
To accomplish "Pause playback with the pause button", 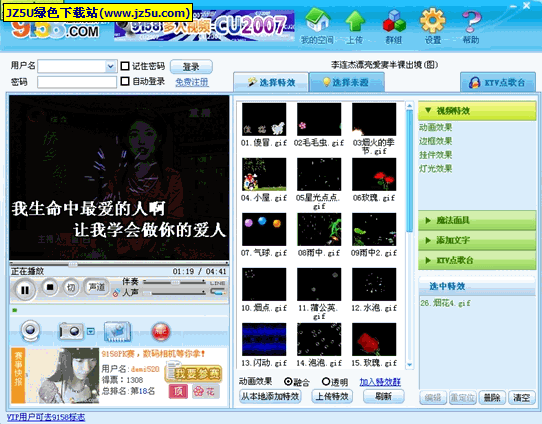I will coord(25,290).
